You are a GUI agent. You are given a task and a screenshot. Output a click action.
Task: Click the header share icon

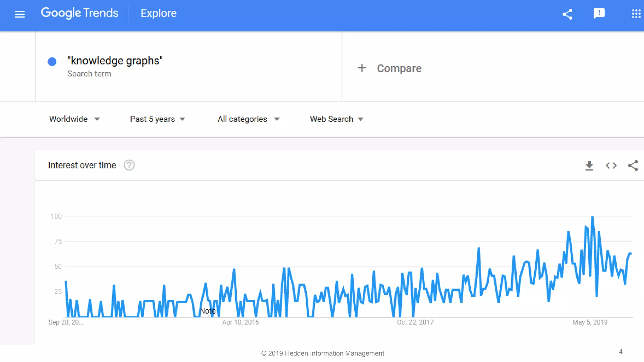point(567,14)
